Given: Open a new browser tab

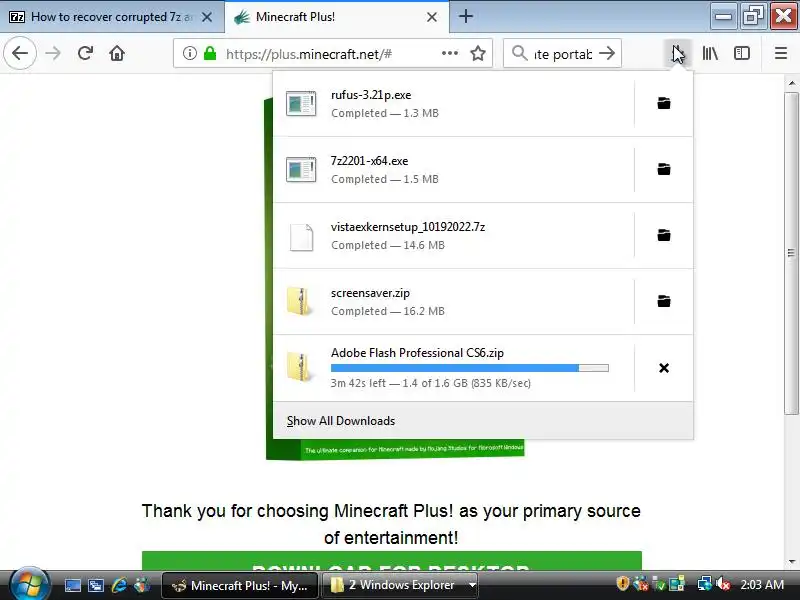Looking at the screenshot, I should pyautogui.click(x=465, y=16).
